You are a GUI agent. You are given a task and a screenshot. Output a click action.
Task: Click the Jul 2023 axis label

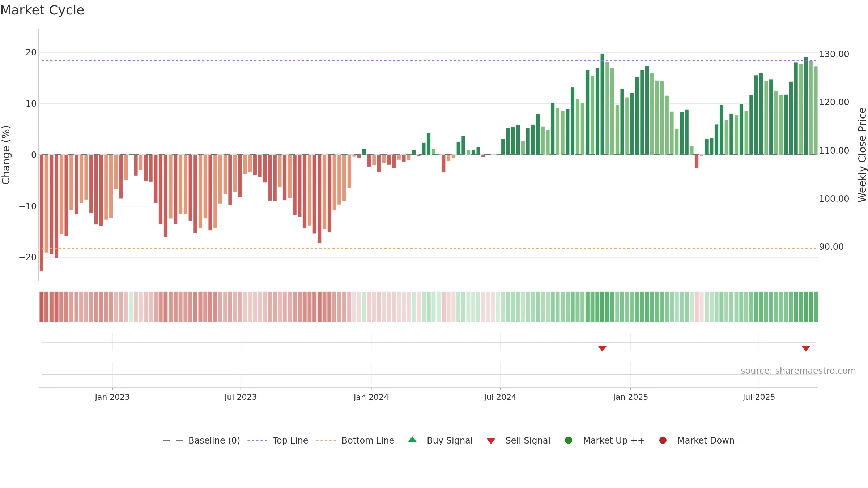coord(241,397)
